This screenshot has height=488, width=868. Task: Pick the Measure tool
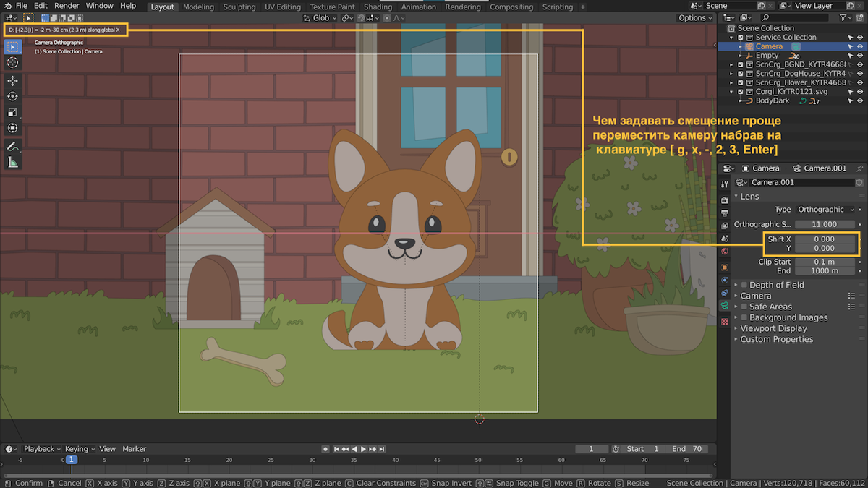tap(13, 163)
